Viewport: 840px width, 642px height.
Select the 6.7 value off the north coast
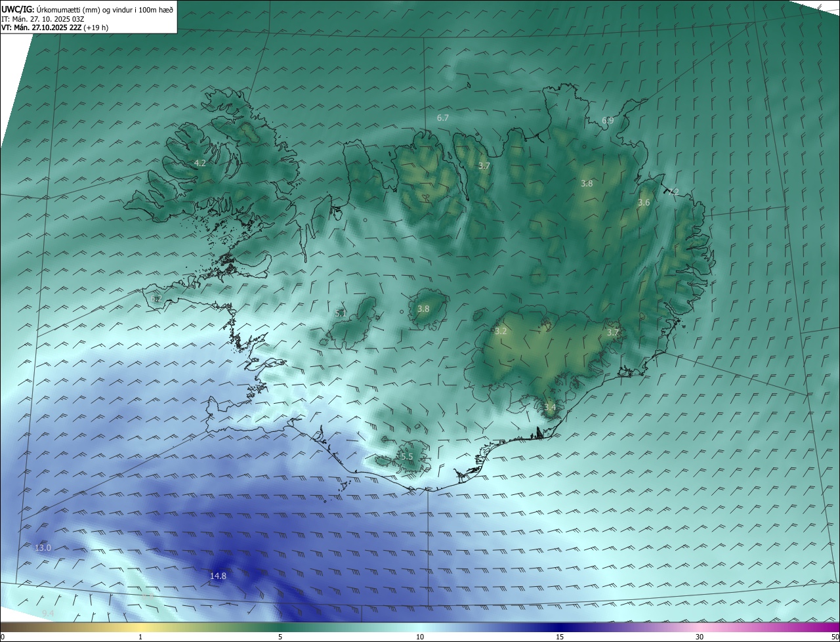click(443, 118)
